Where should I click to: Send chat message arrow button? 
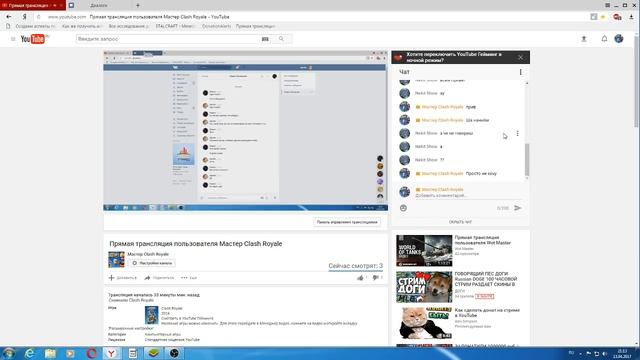(518, 208)
